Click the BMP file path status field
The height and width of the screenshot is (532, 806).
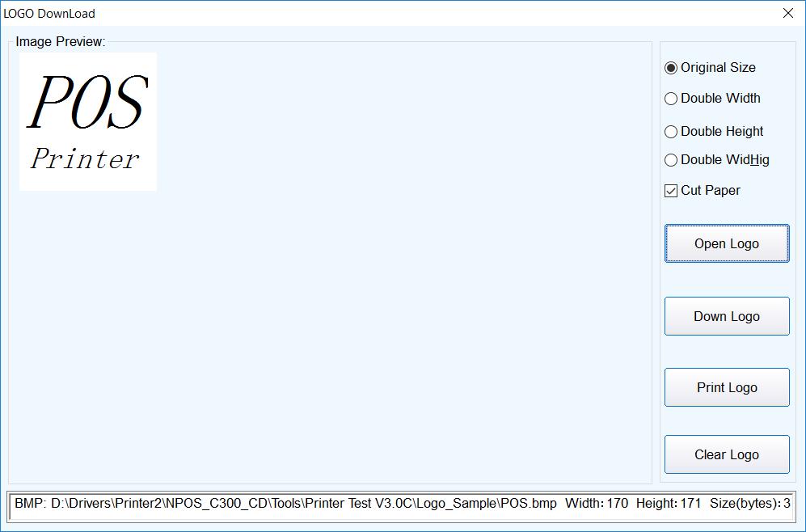point(403,506)
